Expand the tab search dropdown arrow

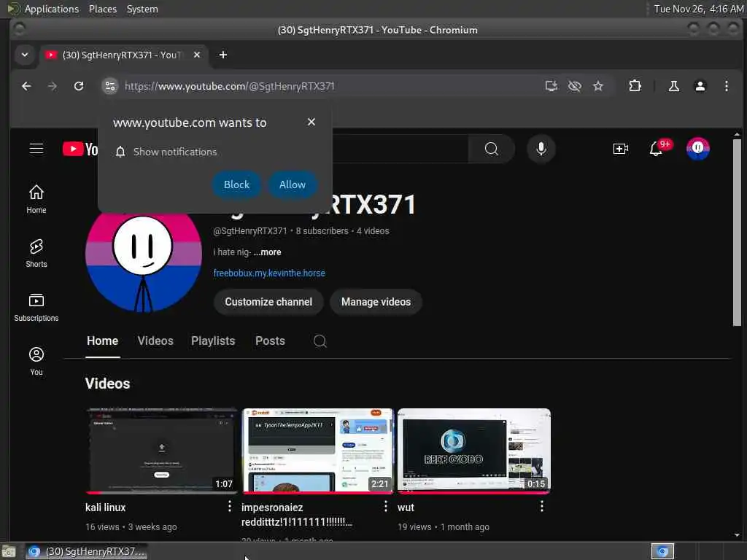click(x=25, y=55)
